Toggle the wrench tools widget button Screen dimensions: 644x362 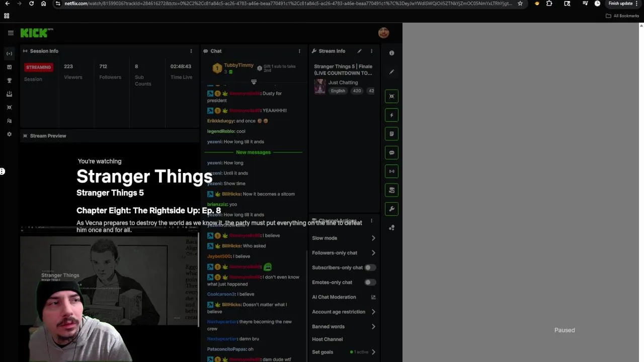click(391, 209)
